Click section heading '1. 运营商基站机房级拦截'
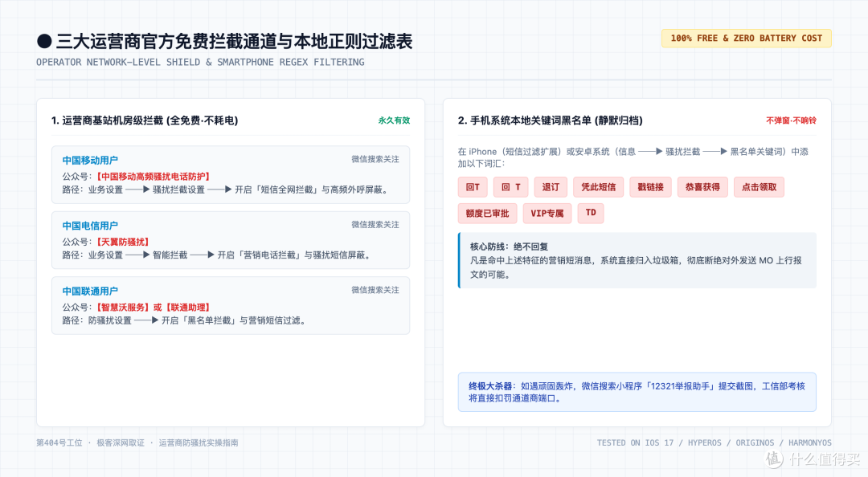 coord(145,120)
